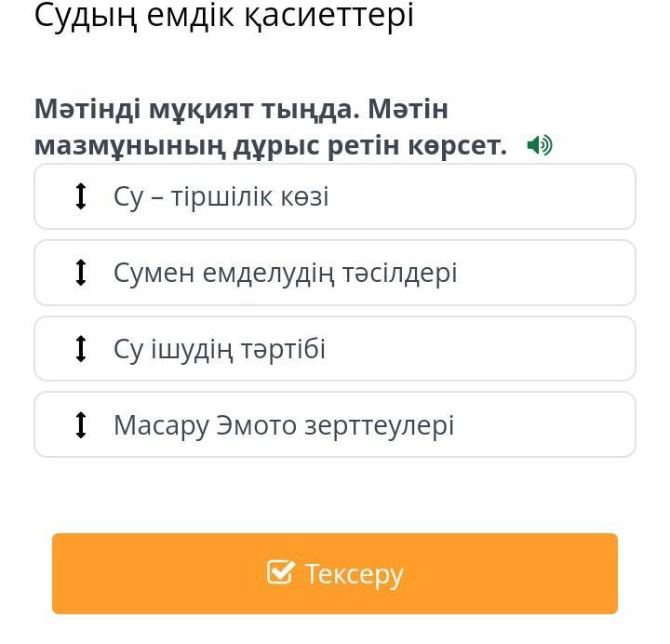Play the audio with the speaker icon
Viewport: 670px width, 644px height.
[x=540, y=145]
